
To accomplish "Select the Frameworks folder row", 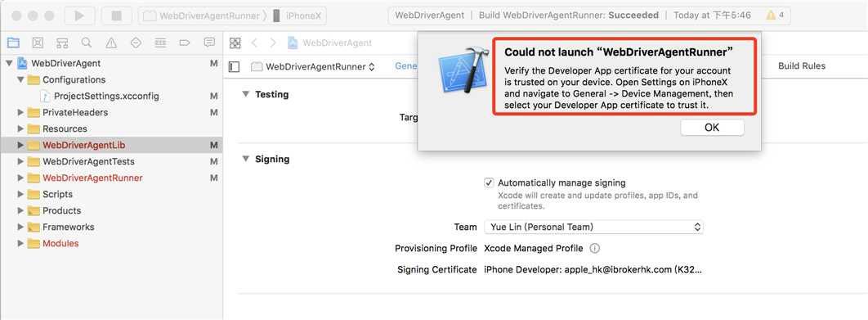I will (x=110, y=227).
